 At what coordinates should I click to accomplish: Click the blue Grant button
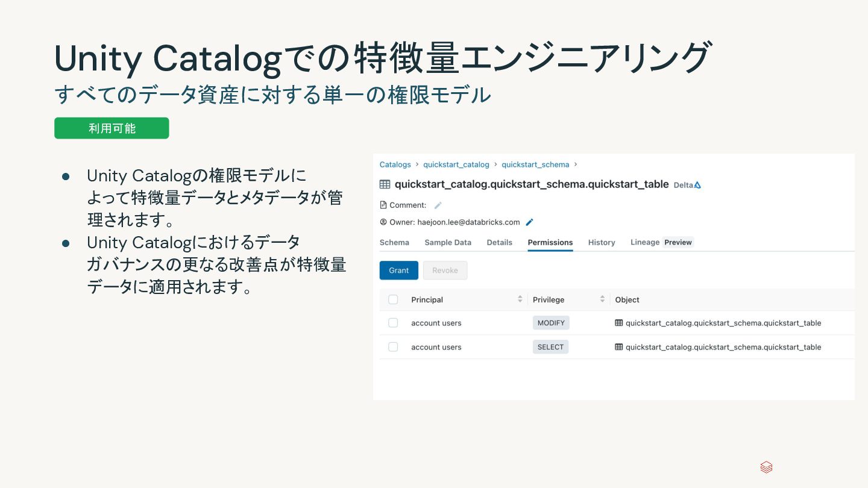pos(399,271)
